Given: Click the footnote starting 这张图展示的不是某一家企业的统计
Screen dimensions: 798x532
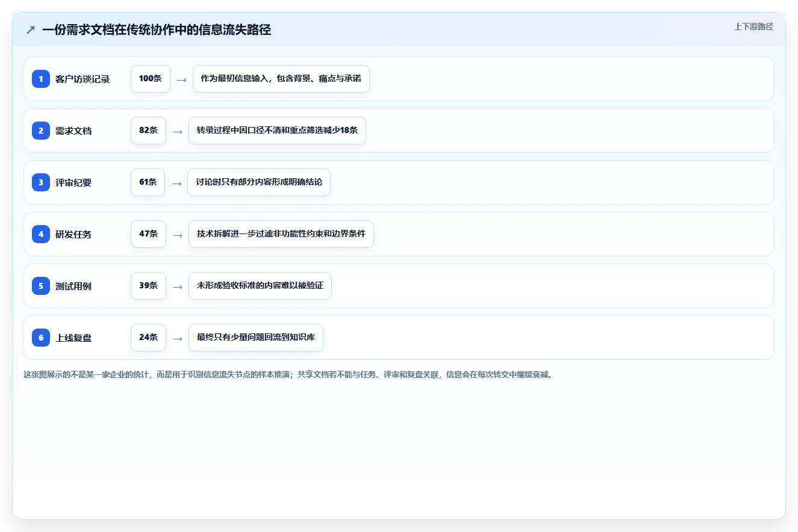Looking at the screenshot, I should [288, 374].
